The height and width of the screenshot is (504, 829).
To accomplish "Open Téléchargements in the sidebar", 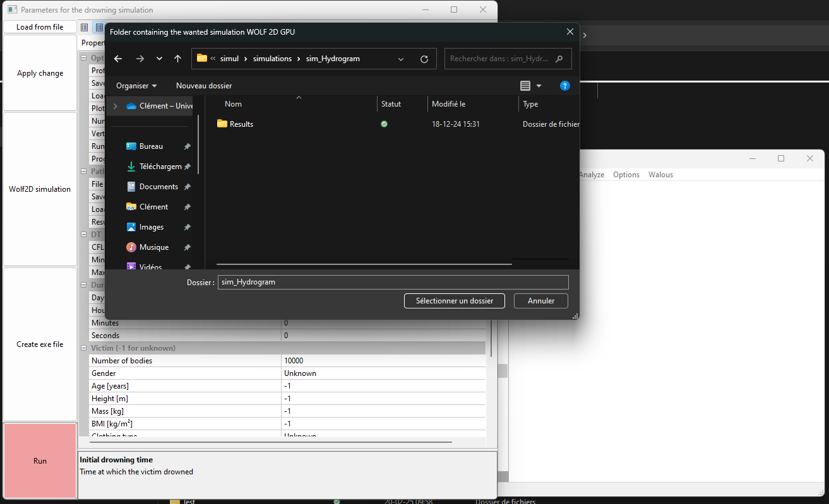I will [x=160, y=167].
